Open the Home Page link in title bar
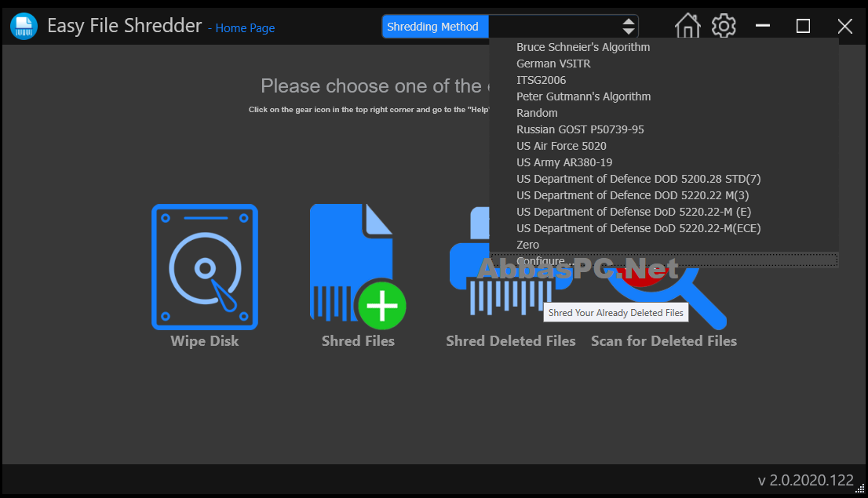This screenshot has width=868, height=498. (x=245, y=28)
